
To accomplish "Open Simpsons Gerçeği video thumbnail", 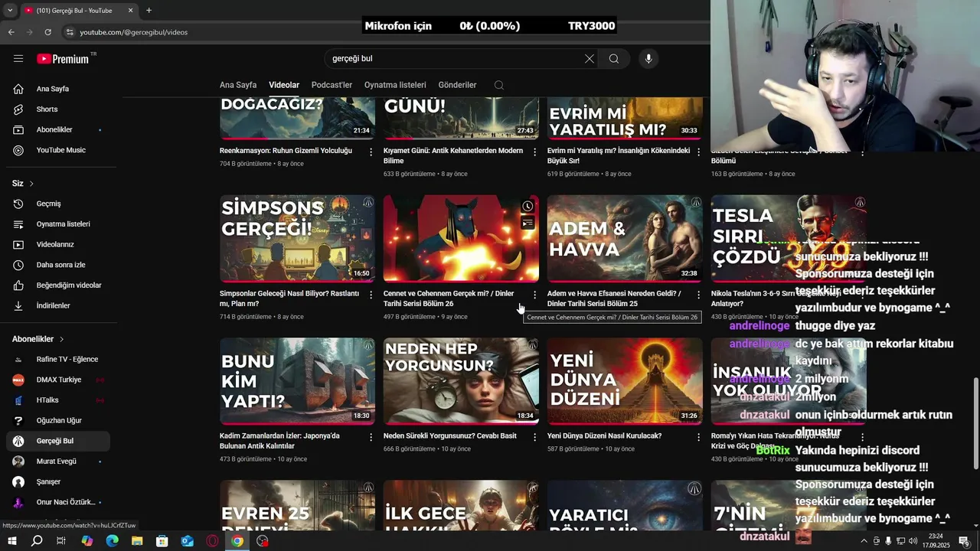I will click(297, 239).
